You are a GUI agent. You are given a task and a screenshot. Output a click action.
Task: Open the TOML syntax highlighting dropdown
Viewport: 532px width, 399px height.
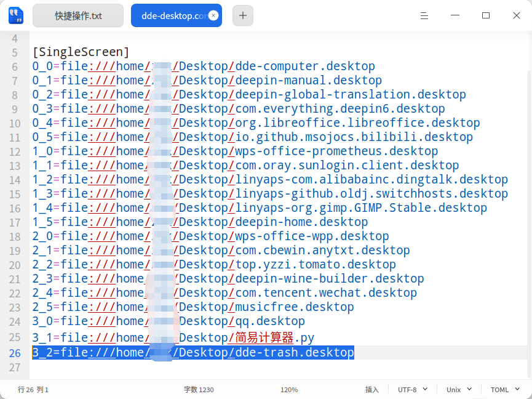[x=505, y=390]
